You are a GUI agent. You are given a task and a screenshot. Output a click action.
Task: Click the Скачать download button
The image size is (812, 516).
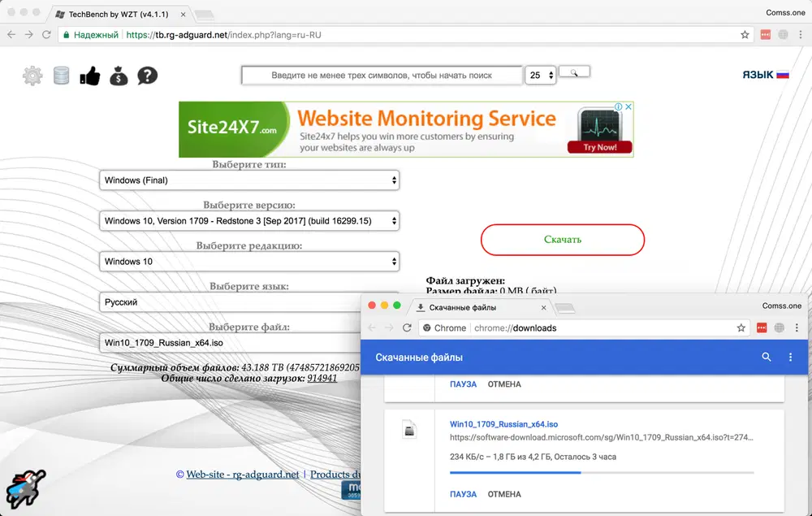click(563, 240)
